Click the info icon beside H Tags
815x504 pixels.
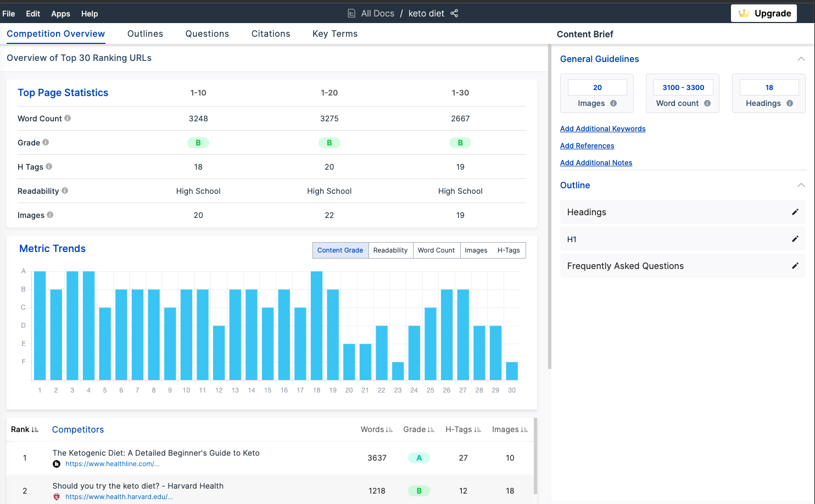pyautogui.click(x=49, y=166)
